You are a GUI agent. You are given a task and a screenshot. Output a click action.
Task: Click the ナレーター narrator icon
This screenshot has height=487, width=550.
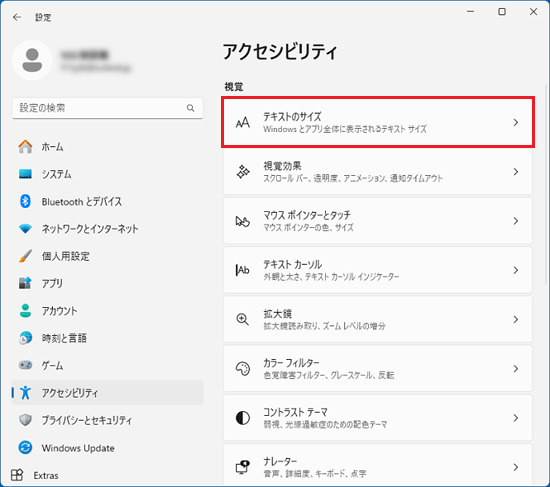(x=243, y=467)
